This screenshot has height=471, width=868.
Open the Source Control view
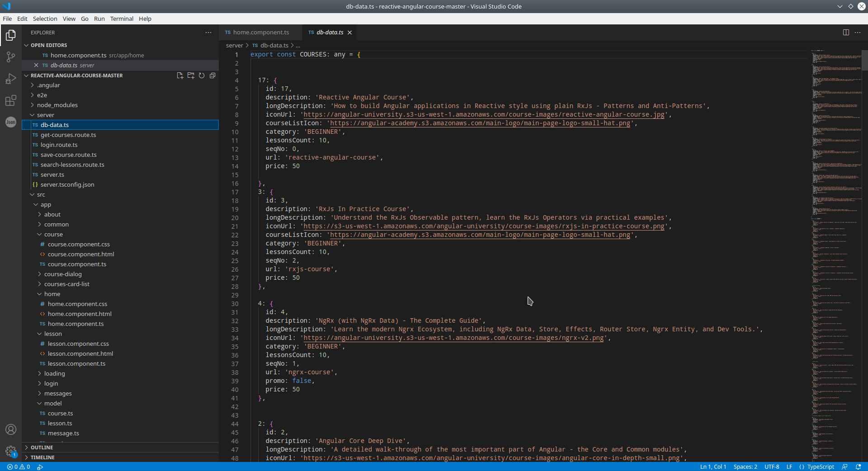pyautogui.click(x=11, y=57)
